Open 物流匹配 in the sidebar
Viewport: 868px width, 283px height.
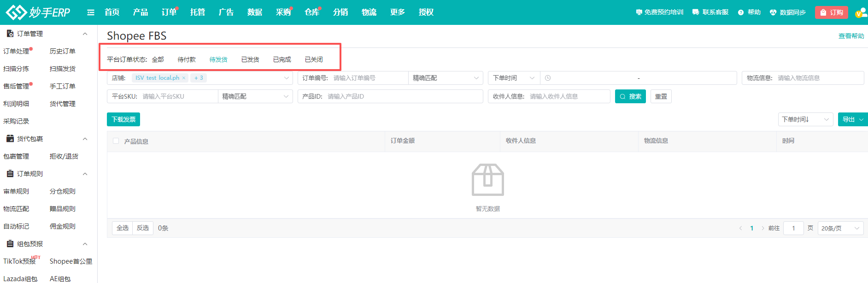coord(16,209)
